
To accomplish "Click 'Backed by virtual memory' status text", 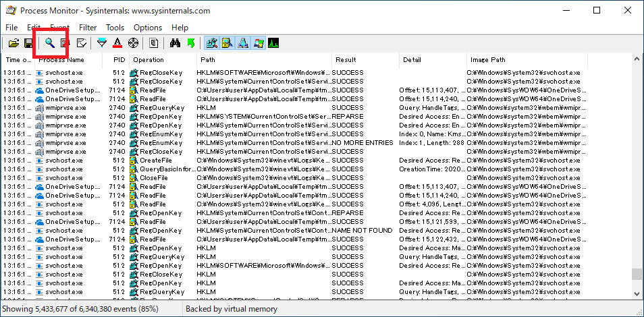I will 232,309.
